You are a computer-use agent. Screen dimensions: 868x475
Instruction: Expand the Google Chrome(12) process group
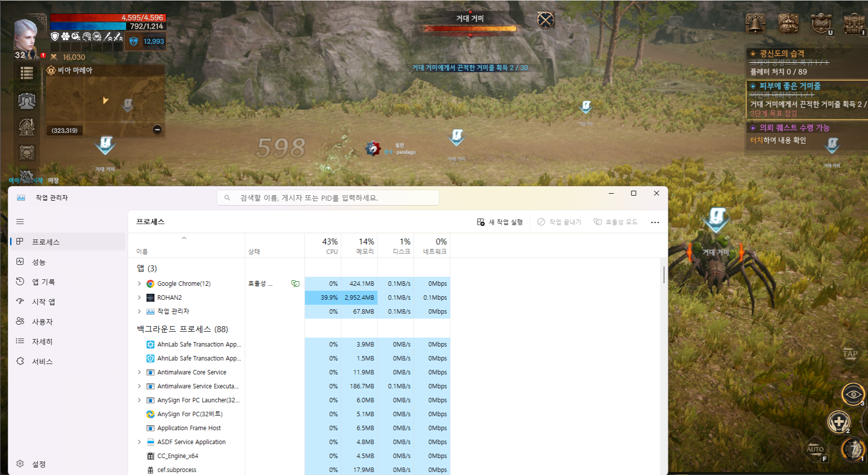pos(139,284)
